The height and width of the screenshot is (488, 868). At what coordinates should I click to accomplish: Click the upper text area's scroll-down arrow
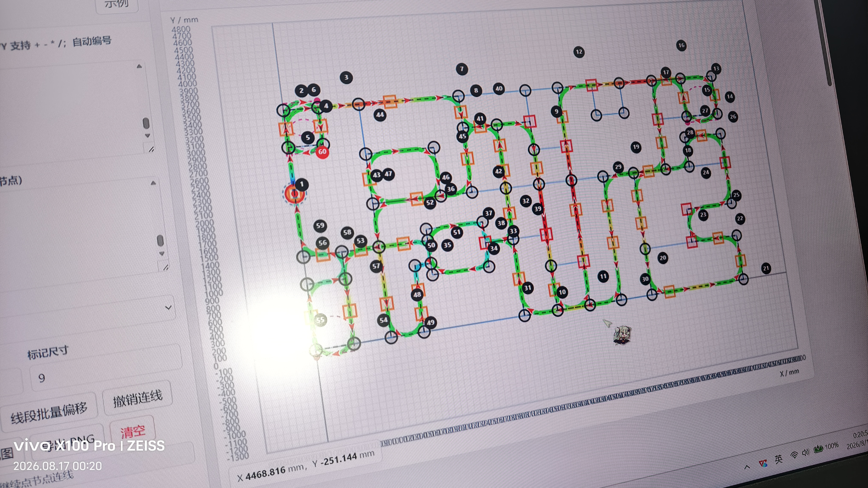click(x=147, y=135)
